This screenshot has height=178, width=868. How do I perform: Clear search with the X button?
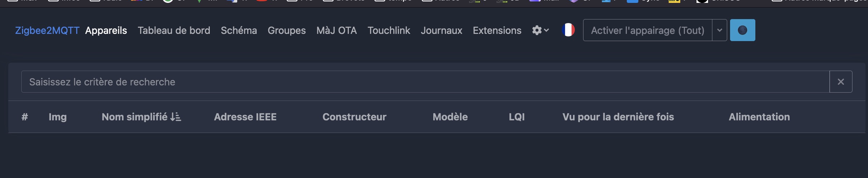point(841,82)
